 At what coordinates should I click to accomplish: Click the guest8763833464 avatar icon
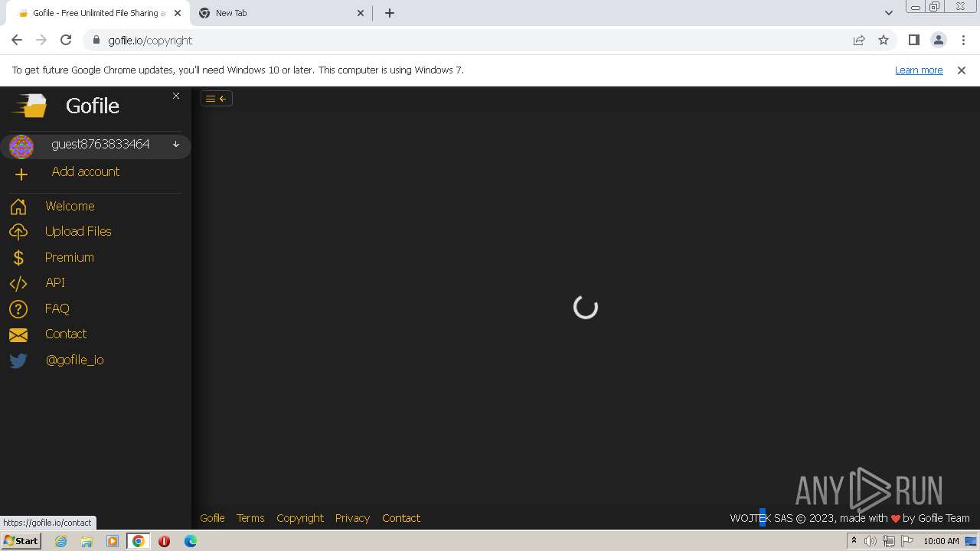coord(21,146)
